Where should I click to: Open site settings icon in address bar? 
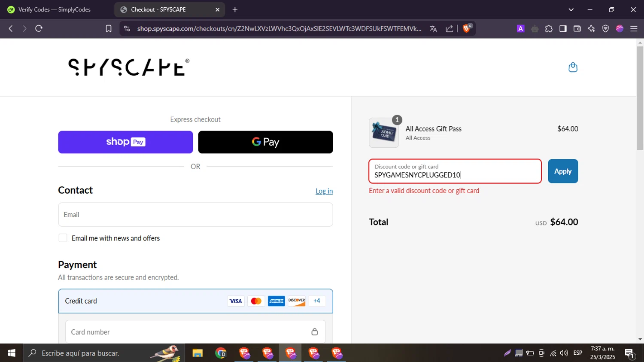(127, 29)
